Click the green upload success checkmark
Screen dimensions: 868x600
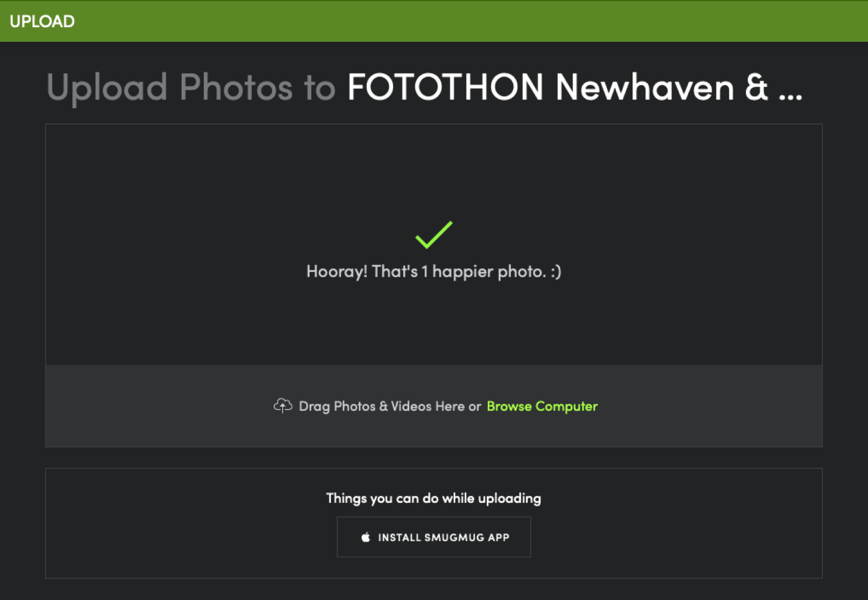(433, 235)
